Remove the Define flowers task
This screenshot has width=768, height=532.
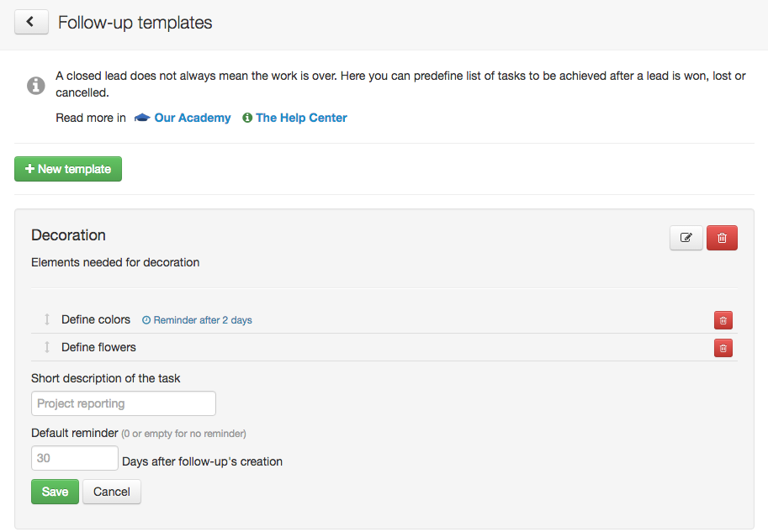click(723, 348)
